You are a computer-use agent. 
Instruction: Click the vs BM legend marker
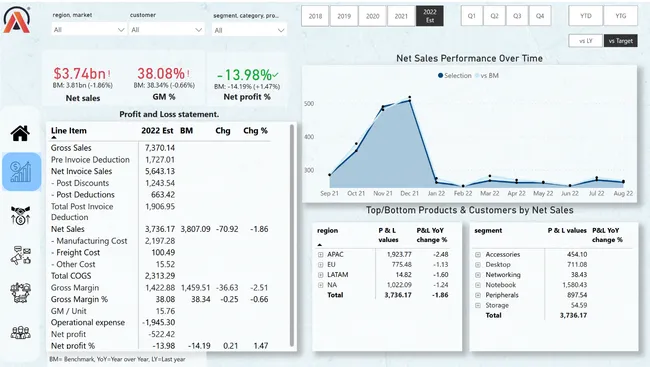click(x=477, y=75)
